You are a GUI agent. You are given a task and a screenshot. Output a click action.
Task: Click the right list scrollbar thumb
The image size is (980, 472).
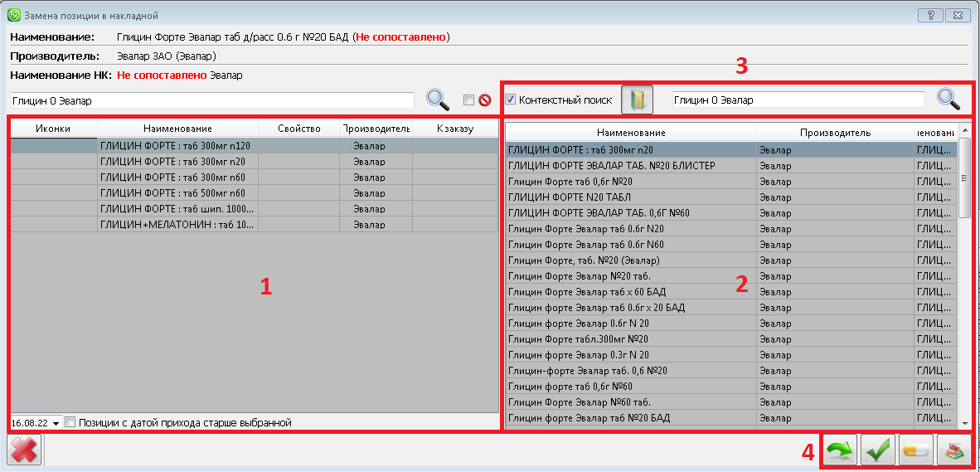coord(964,178)
